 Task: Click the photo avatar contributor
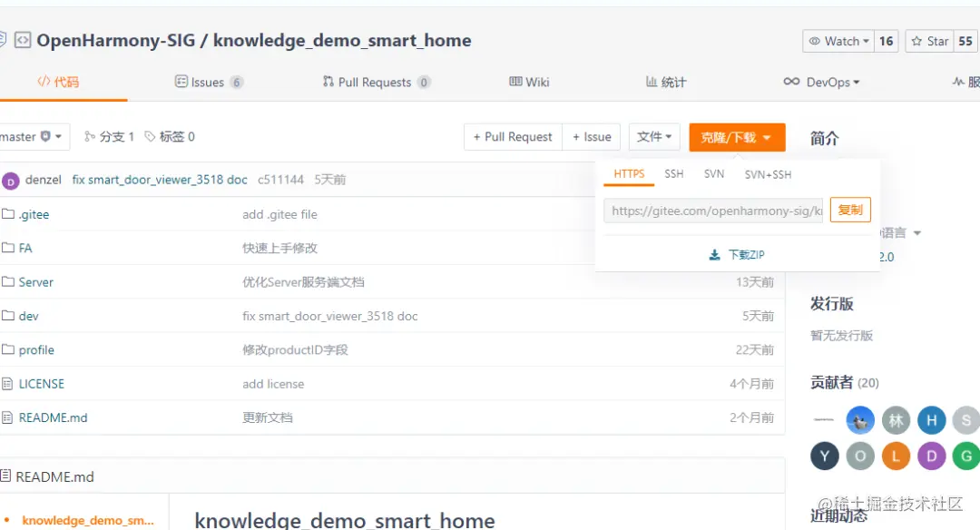(860, 420)
